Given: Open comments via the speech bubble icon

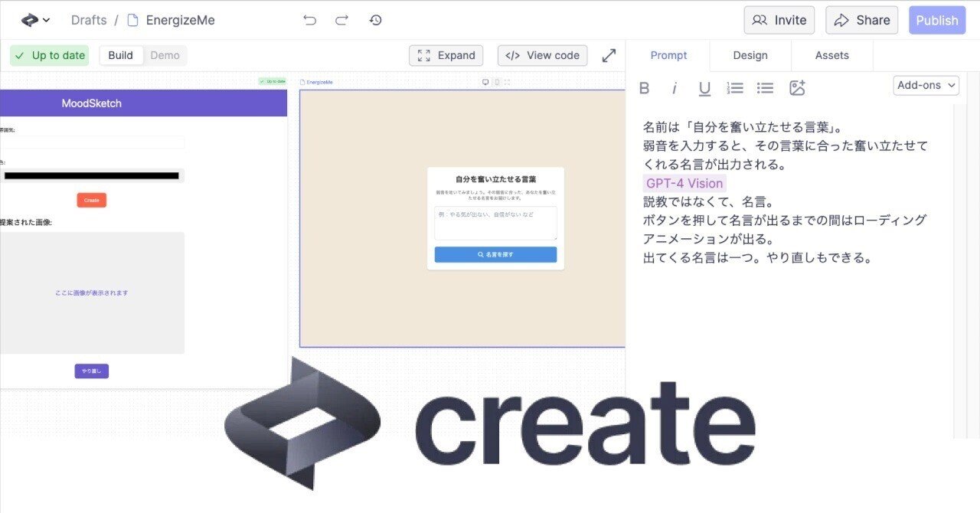Looking at the screenshot, I should pyautogui.click(x=485, y=81).
